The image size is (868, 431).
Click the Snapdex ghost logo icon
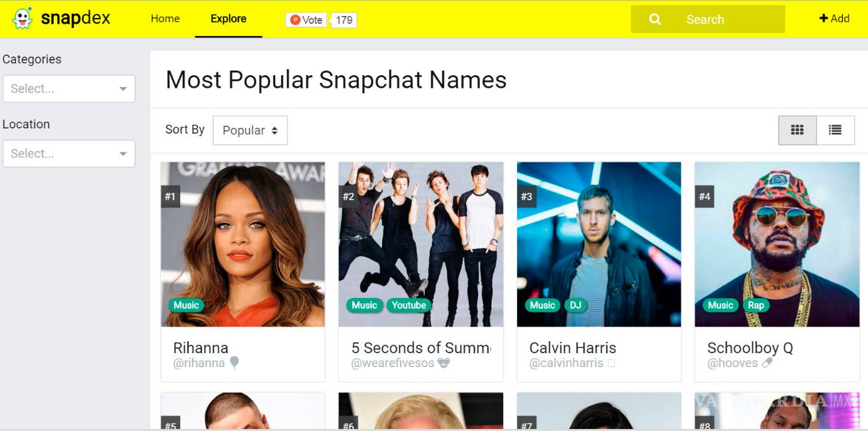click(x=23, y=19)
